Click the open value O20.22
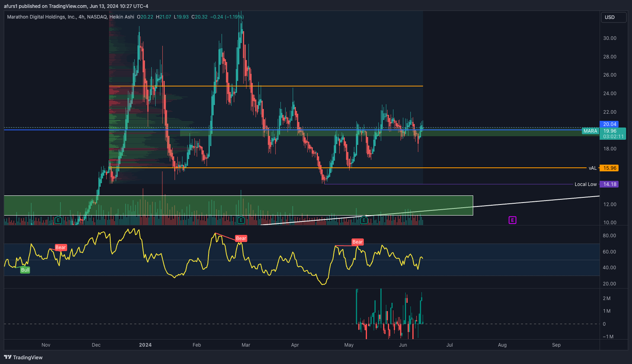Image resolution: width=632 pixels, height=364 pixels. [145, 17]
